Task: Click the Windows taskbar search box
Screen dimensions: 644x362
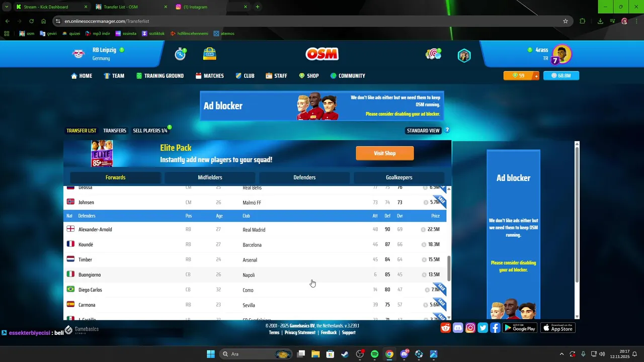Action: (x=257, y=354)
